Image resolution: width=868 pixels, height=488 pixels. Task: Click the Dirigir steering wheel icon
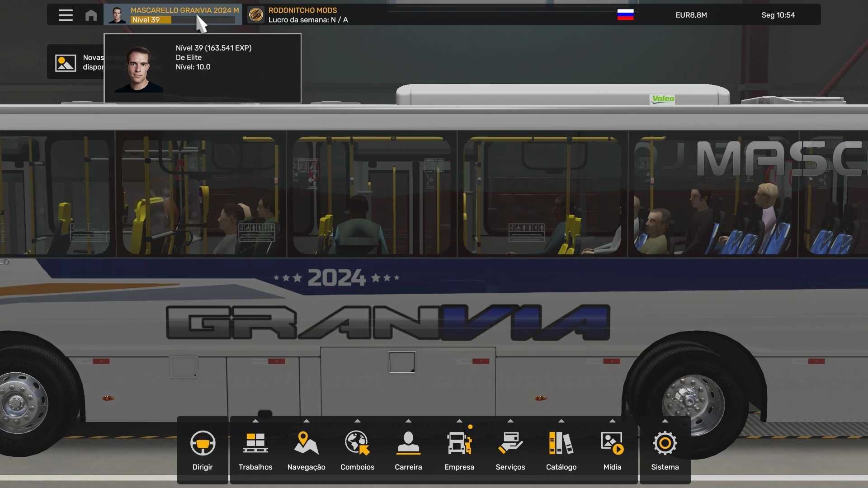203,443
